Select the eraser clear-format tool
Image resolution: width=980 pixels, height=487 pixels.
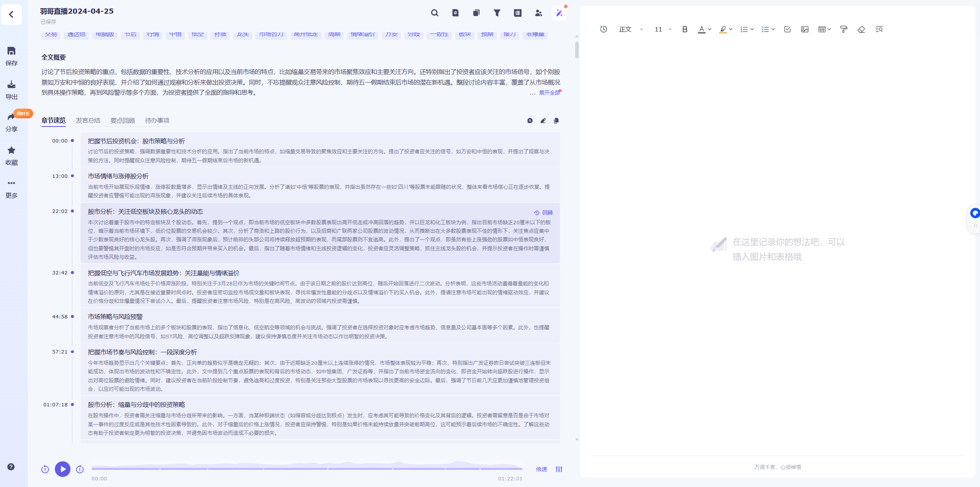coord(861,29)
